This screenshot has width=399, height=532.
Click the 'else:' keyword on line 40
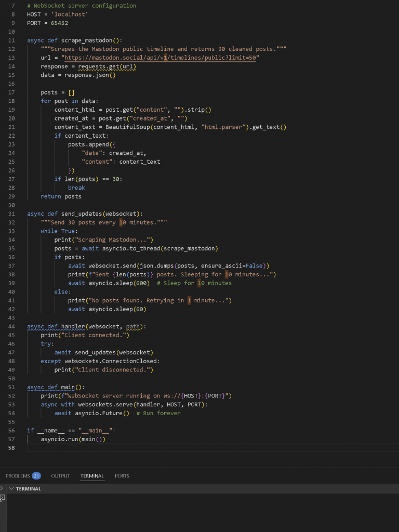point(63,292)
